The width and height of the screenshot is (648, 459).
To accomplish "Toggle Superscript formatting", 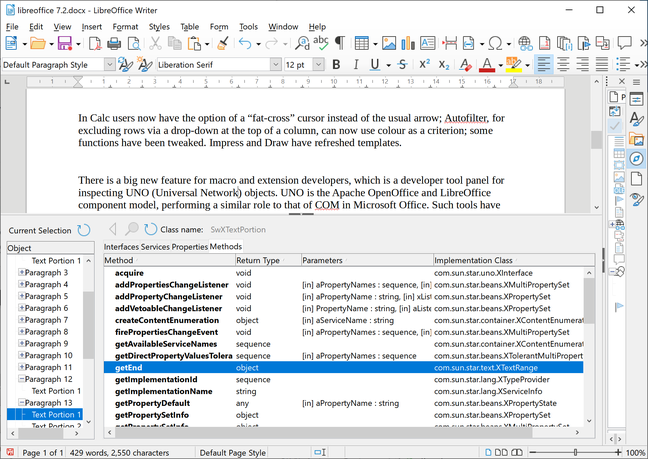I will coord(424,64).
